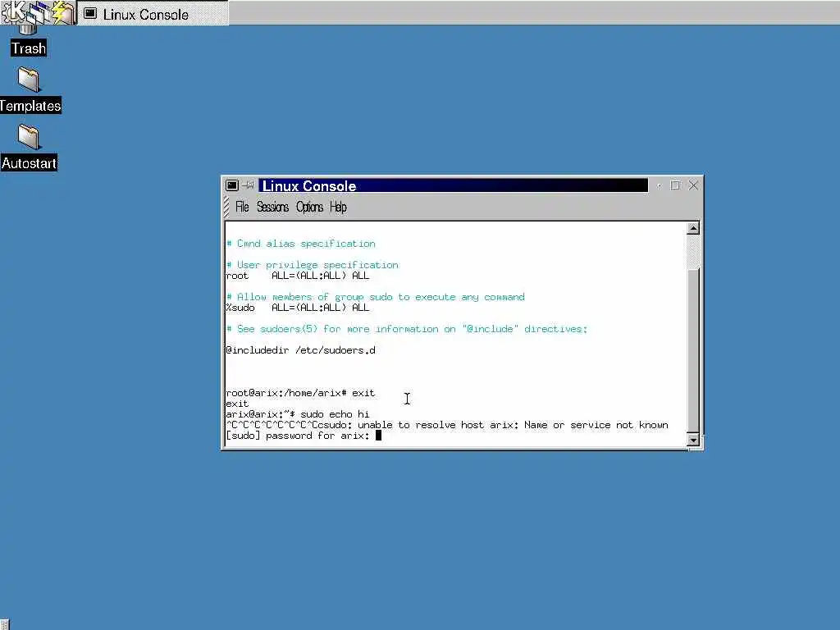This screenshot has width=840, height=630.
Task: Click the Linux Console title bar
Action: tap(453, 185)
